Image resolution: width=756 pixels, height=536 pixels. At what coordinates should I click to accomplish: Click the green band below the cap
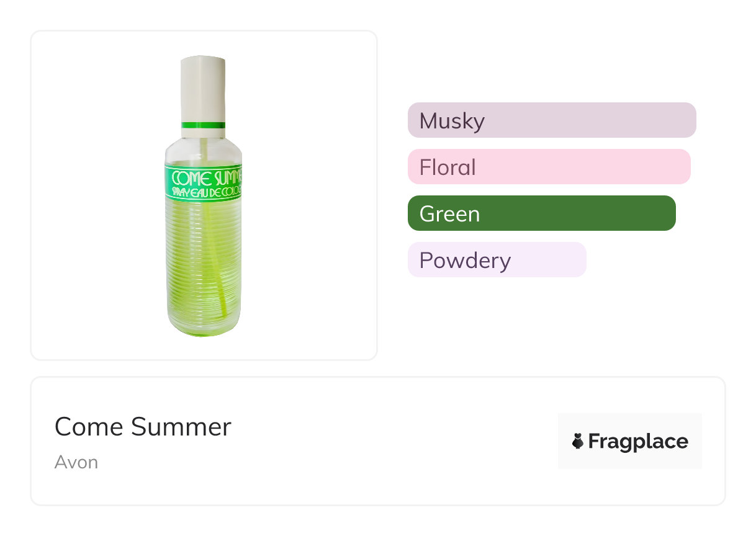coord(203,125)
